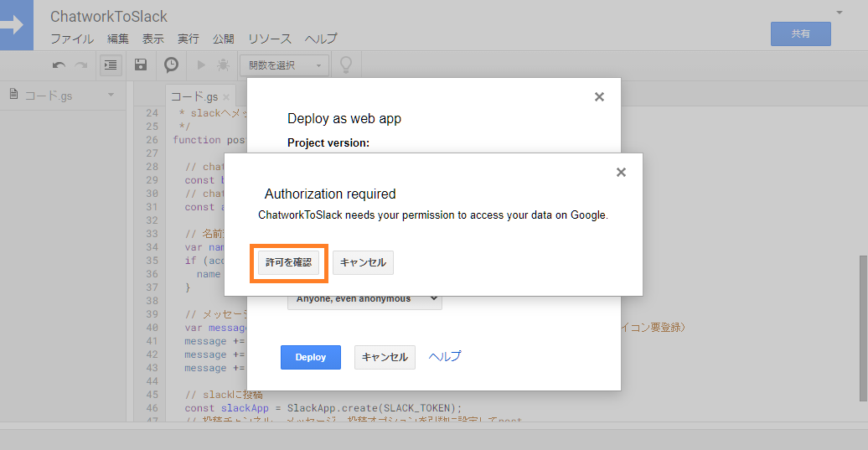Expand the account dropdown arrow above 共有
Screen dimensions: 868x450
(x=840, y=13)
